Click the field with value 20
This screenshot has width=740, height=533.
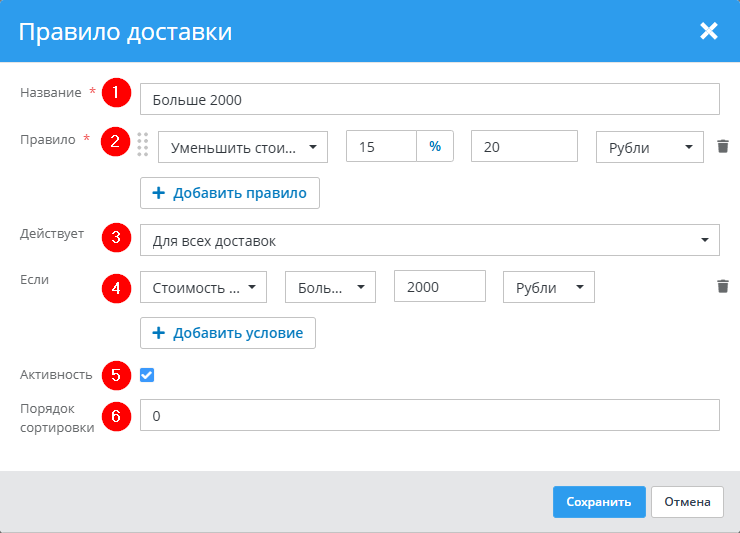pyautogui.click(x=524, y=146)
